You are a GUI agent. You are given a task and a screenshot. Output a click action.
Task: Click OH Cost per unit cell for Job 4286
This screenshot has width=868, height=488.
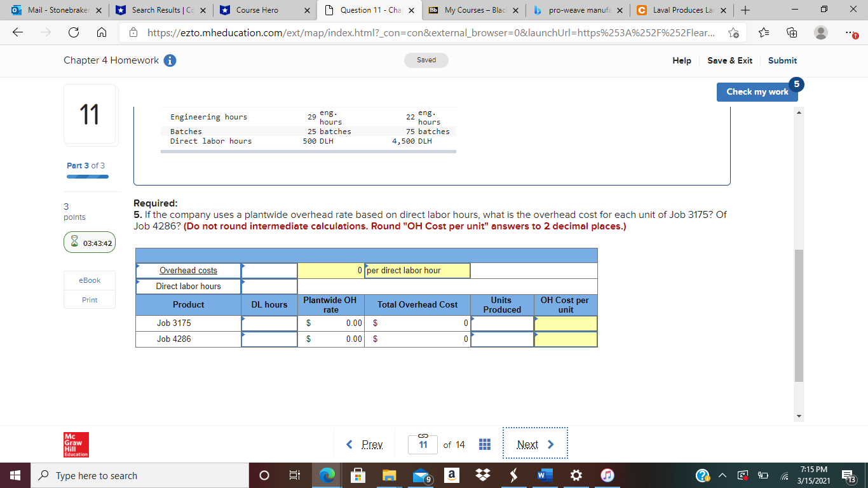566,339
